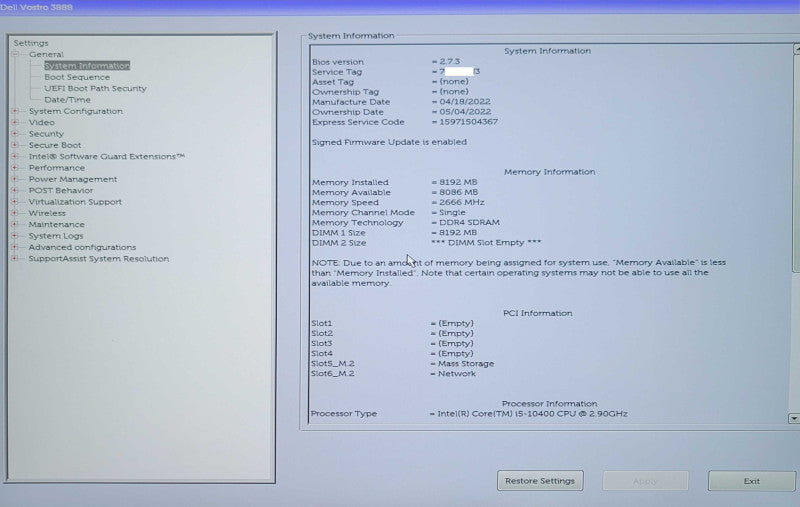This screenshot has height=507, width=800.
Task: Expand the System Logs node
Action: (15, 236)
